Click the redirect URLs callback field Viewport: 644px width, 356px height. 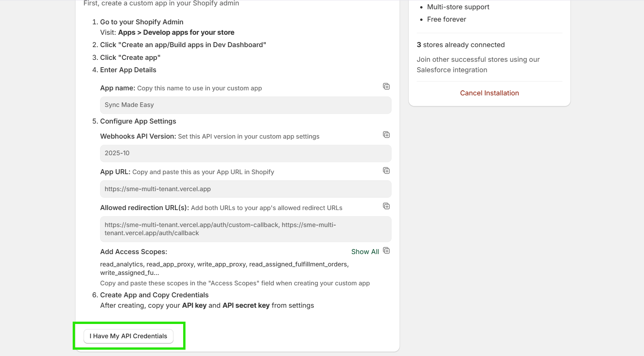[x=245, y=229]
